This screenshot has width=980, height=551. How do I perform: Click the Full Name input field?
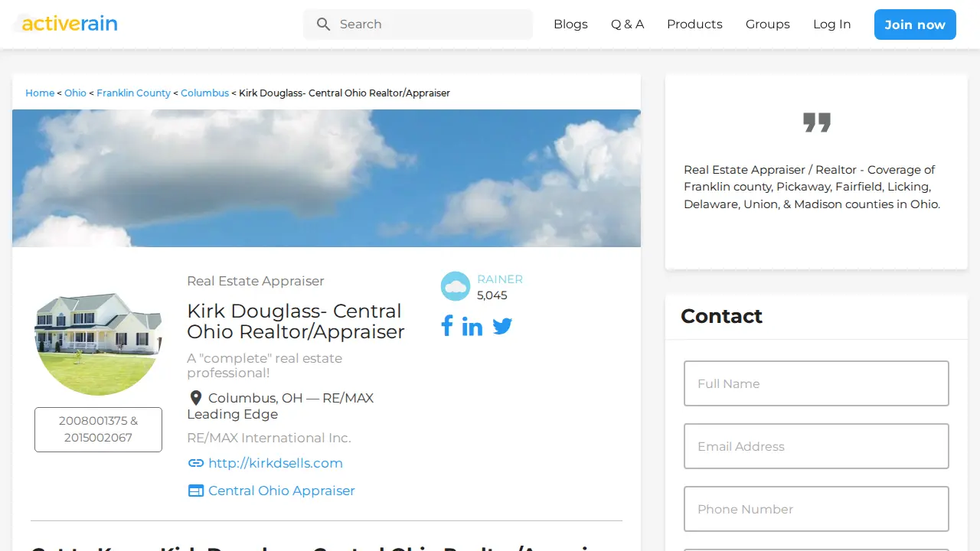(x=816, y=383)
